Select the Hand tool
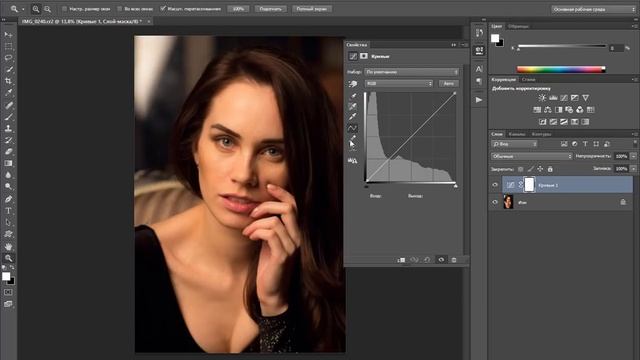Screen dimensions: 640x360 [x=8, y=247]
